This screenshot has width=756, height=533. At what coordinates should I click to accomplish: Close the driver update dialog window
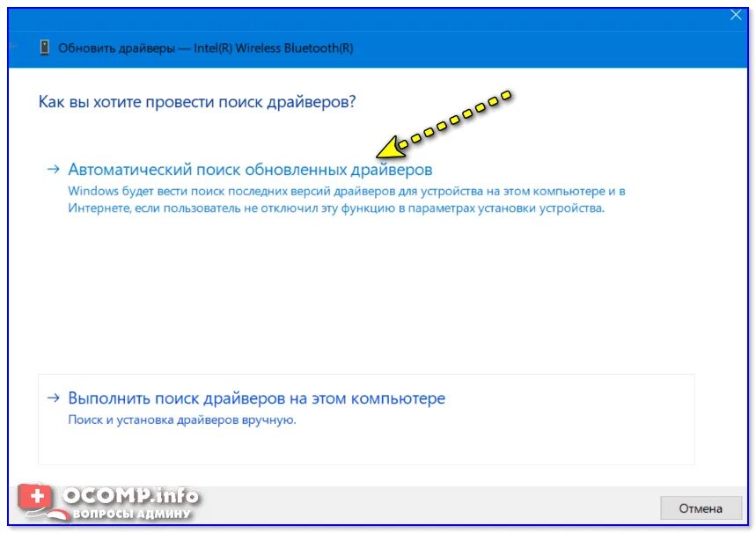pos(736,15)
